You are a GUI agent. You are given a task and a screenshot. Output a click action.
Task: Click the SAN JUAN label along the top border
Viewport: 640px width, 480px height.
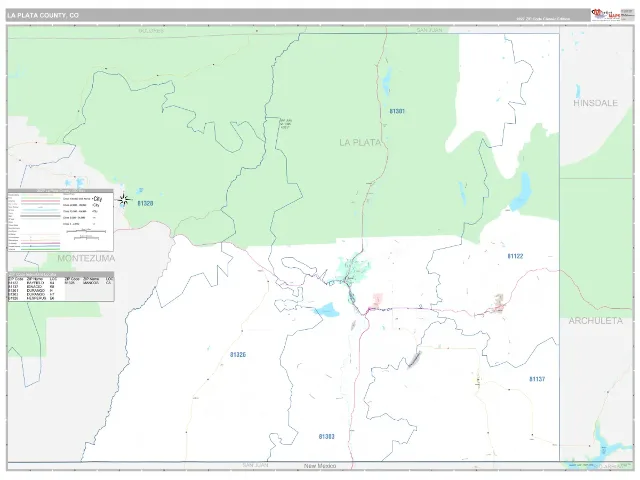[x=429, y=30]
